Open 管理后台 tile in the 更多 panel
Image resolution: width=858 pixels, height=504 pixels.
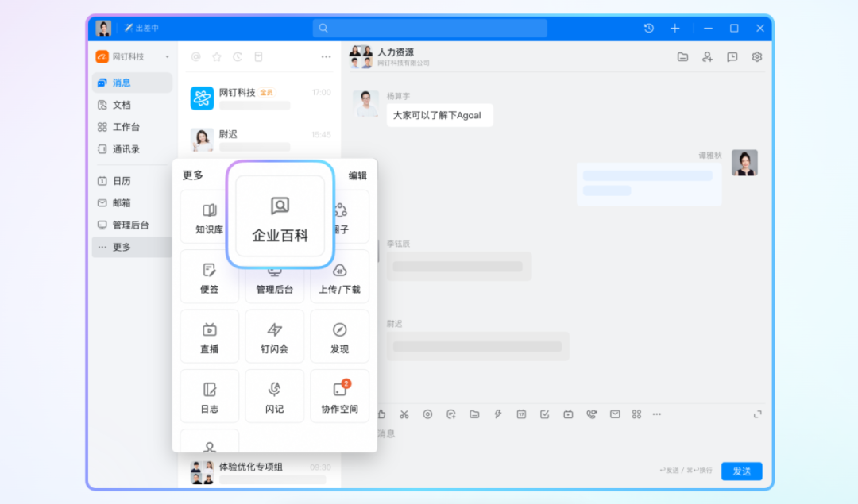(x=274, y=284)
